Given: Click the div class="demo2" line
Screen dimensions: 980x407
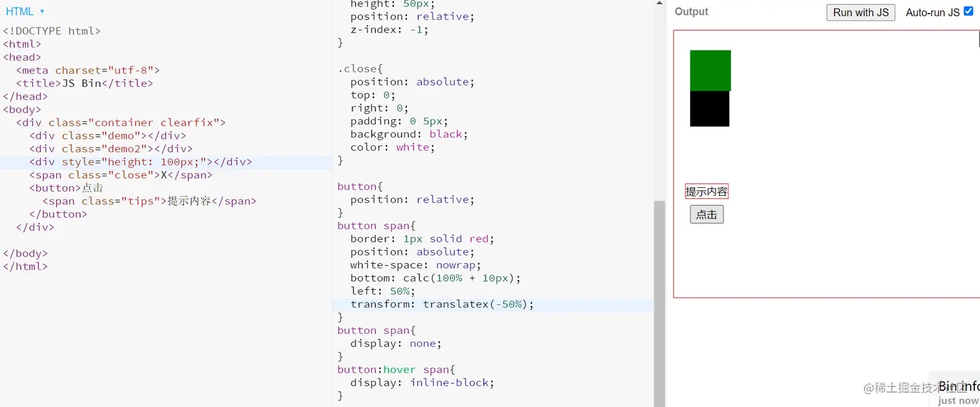Looking at the screenshot, I should (x=111, y=148).
